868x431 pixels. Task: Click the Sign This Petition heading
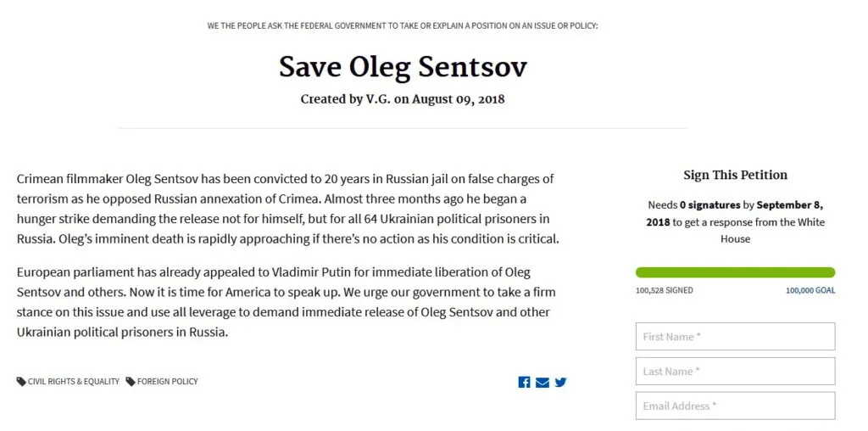click(x=735, y=175)
